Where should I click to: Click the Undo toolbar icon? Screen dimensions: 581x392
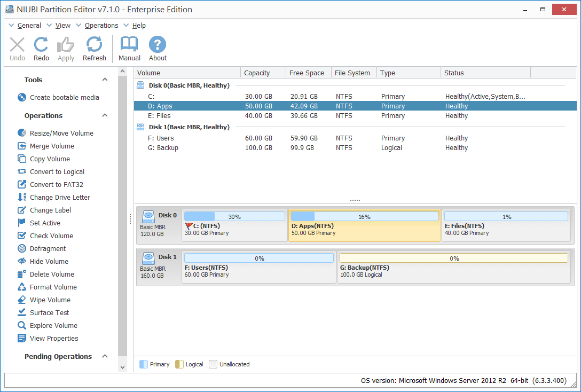17,44
